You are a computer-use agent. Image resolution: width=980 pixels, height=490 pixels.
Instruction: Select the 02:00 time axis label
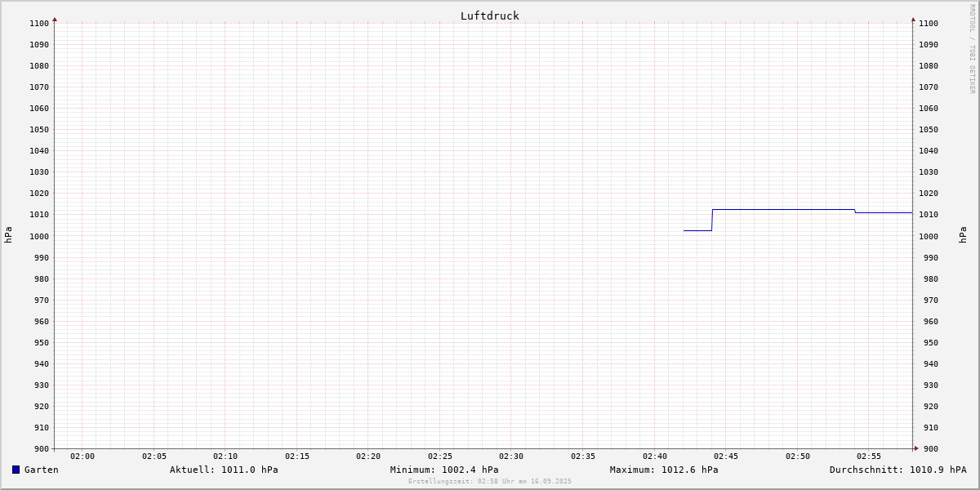(82, 457)
